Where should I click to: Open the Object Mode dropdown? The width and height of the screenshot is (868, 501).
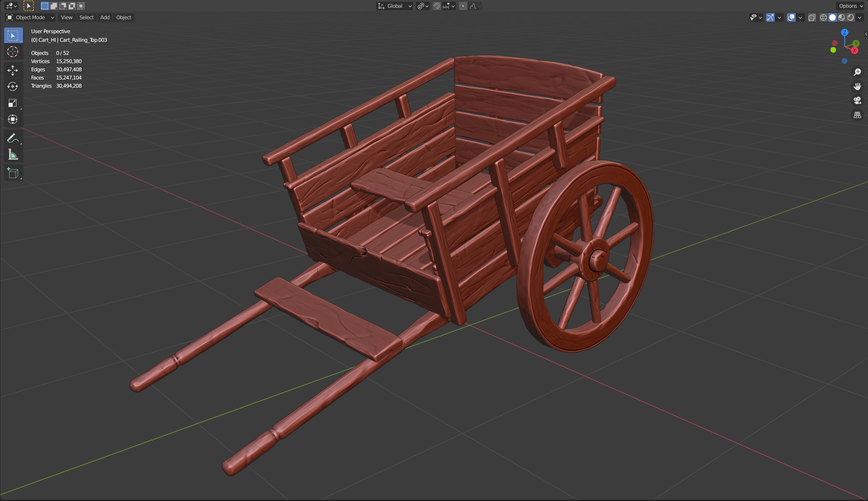click(30, 17)
